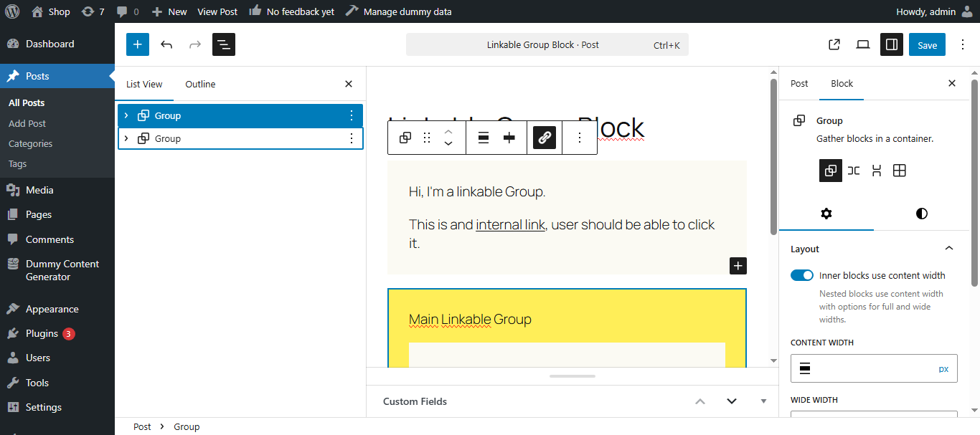Toggle Inner blocks use content width
The width and height of the screenshot is (980, 435).
(x=802, y=275)
